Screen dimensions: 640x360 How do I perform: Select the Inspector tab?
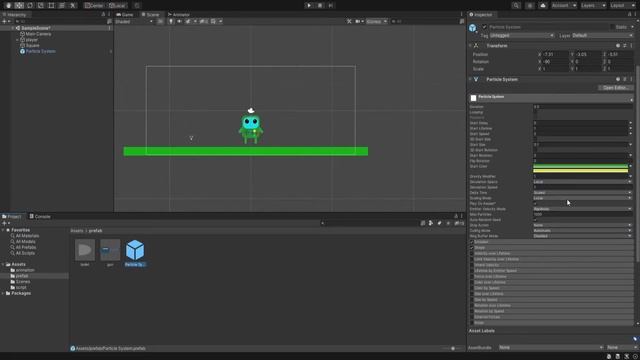point(481,14)
